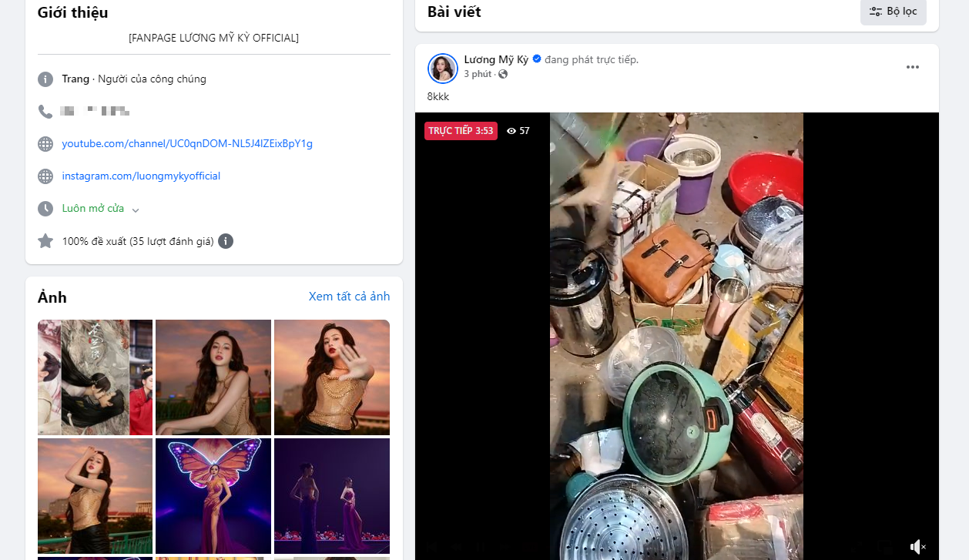Image resolution: width=969 pixels, height=560 pixels.
Task: Click the red TRỰC TIẾP live badge
Action: 461,131
